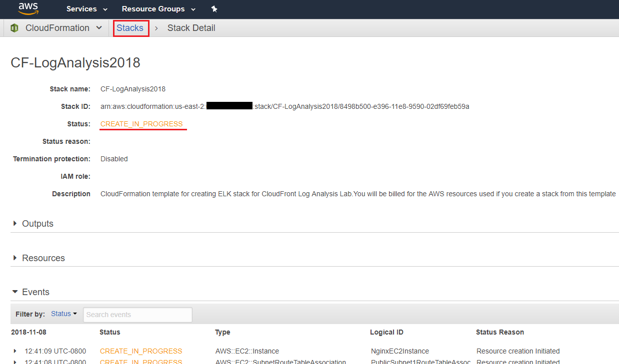Expand the 12:41:08 event row
This screenshot has height=364, width=619.
pyautogui.click(x=15, y=363)
